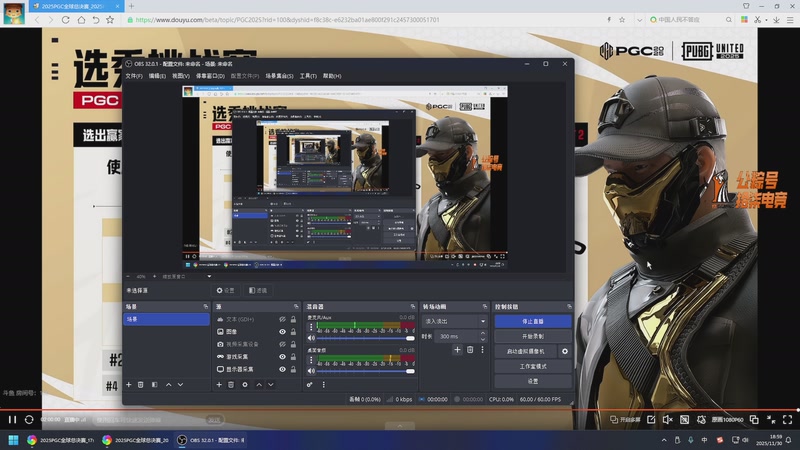Viewport: 800px width, 450px height.
Task: Expand the browser address bar history dropdown
Action: 639,20
